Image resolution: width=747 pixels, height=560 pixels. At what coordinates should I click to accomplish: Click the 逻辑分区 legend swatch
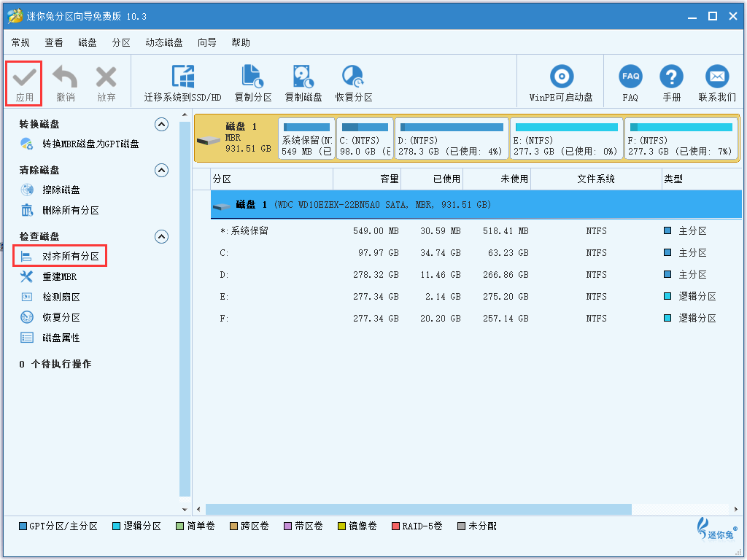click(116, 526)
